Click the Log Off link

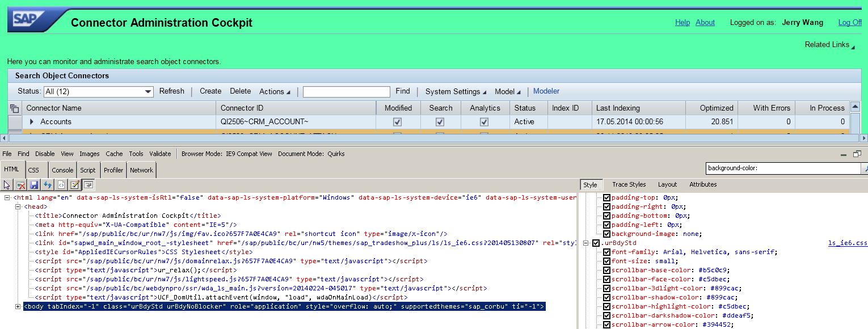click(x=850, y=23)
